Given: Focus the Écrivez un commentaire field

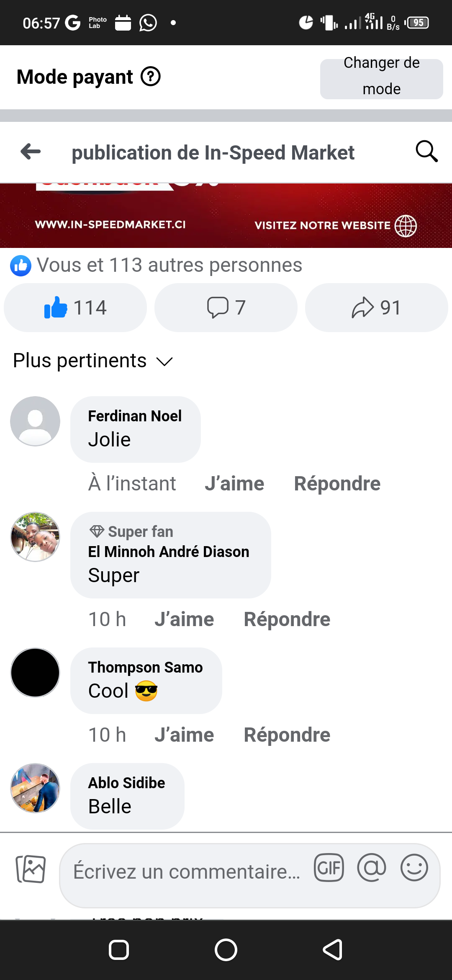Looking at the screenshot, I should click(x=187, y=872).
